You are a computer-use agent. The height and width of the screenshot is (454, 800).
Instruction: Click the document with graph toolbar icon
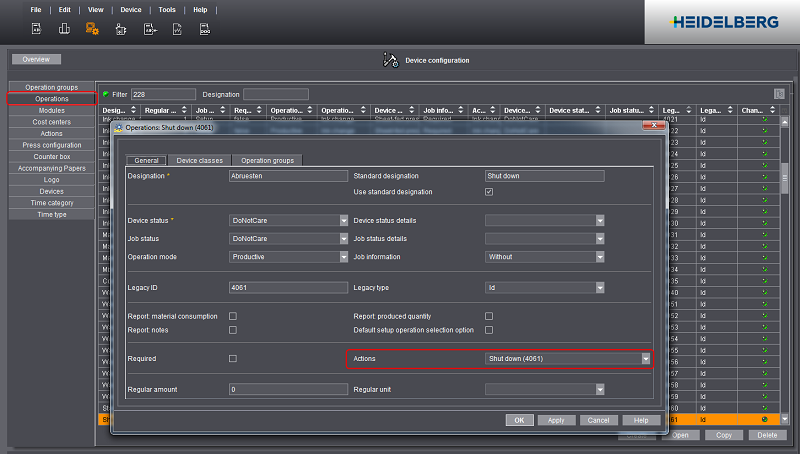[177, 29]
